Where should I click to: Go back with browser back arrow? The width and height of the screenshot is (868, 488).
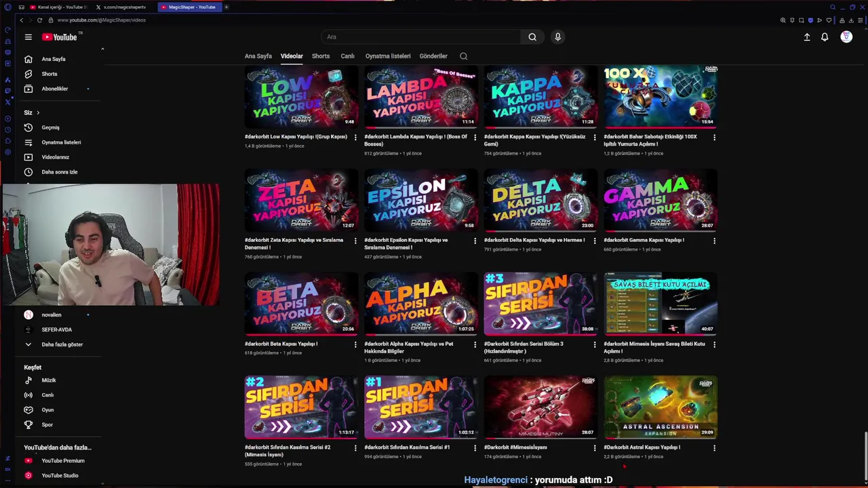(x=21, y=20)
